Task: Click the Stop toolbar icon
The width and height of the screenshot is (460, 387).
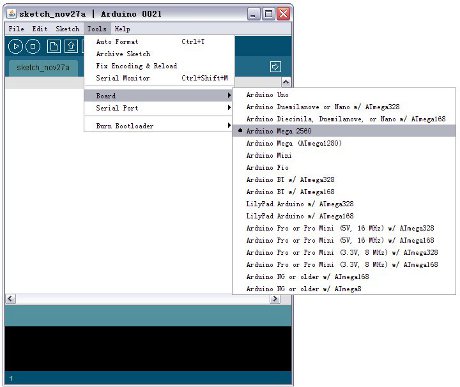Action: (33, 46)
